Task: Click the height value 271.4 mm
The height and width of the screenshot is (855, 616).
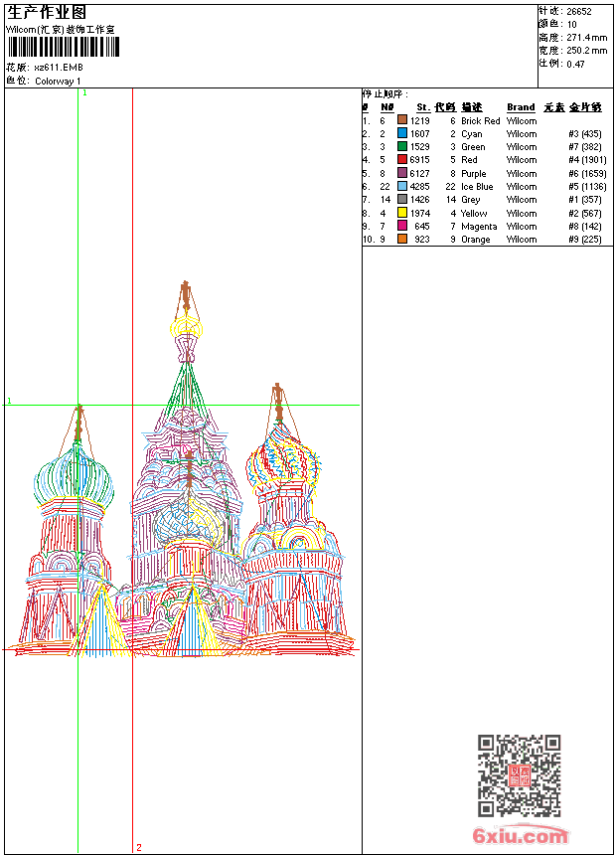Action: tap(586, 38)
